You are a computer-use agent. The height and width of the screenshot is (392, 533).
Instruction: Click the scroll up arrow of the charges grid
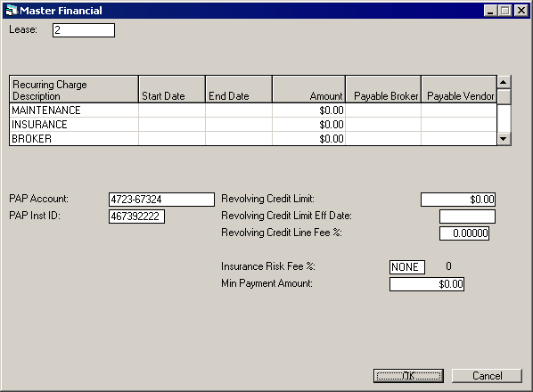tap(504, 82)
